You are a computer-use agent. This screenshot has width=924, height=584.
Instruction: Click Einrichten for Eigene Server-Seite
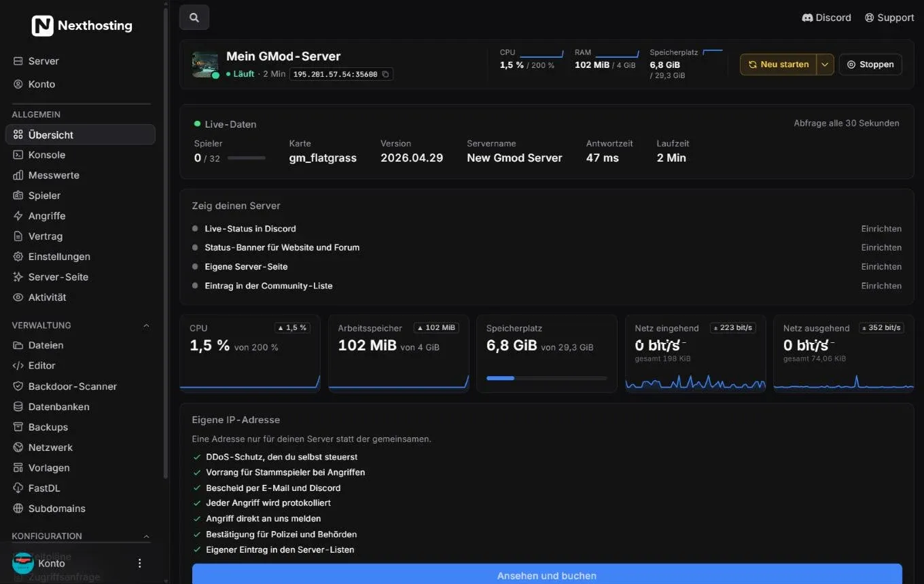pyautogui.click(x=881, y=267)
